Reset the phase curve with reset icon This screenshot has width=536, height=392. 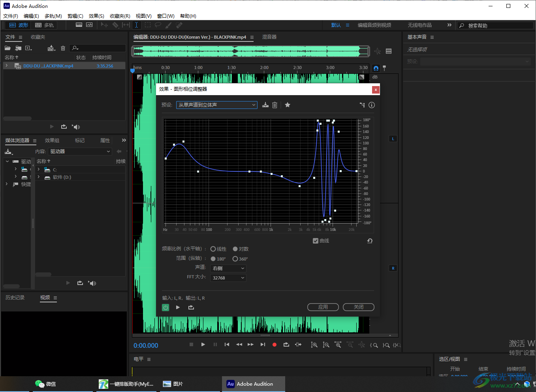[370, 241]
